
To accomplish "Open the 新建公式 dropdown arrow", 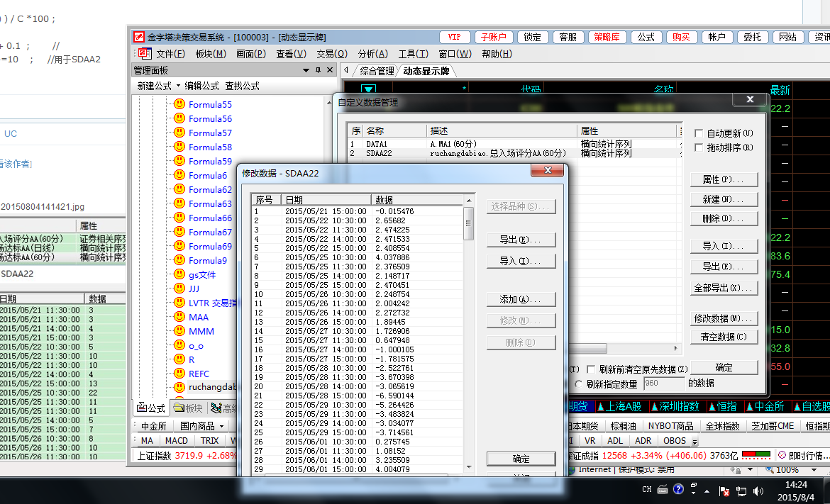I will pos(178,86).
